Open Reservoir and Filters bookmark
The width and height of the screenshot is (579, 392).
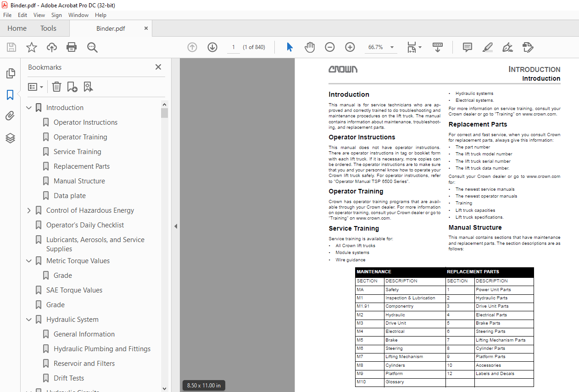[84, 364]
